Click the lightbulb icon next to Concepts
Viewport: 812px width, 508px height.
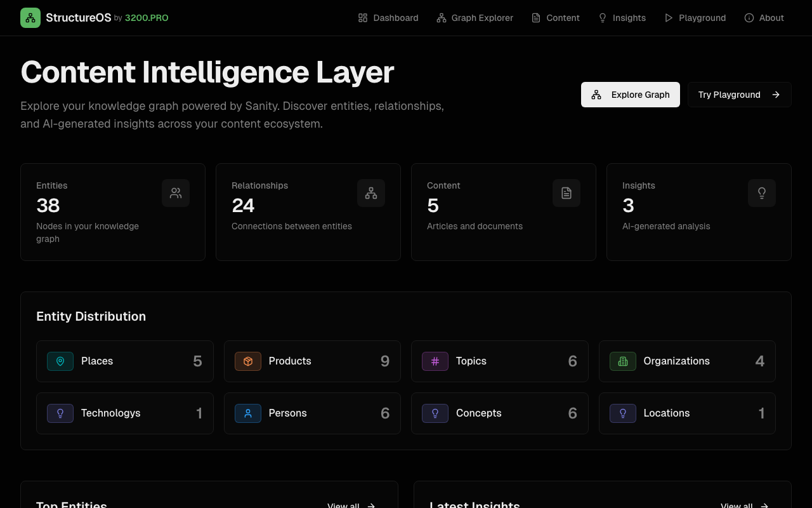tap(435, 413)
